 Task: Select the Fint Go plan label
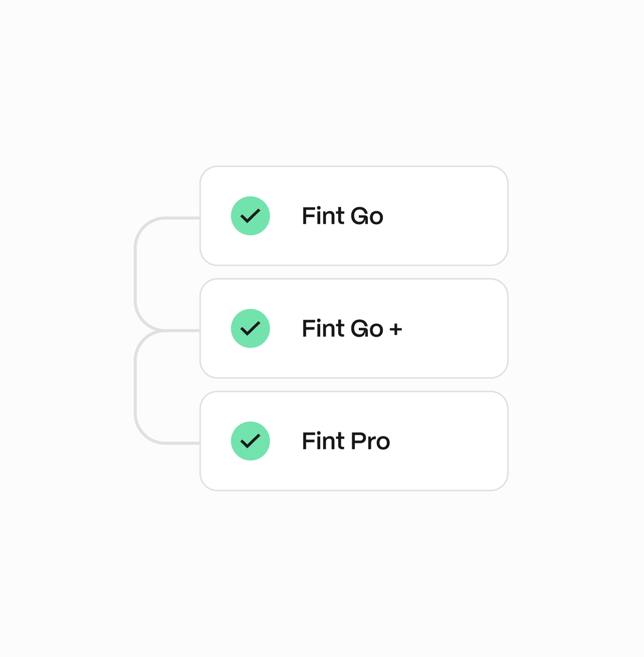click(342, 216)
